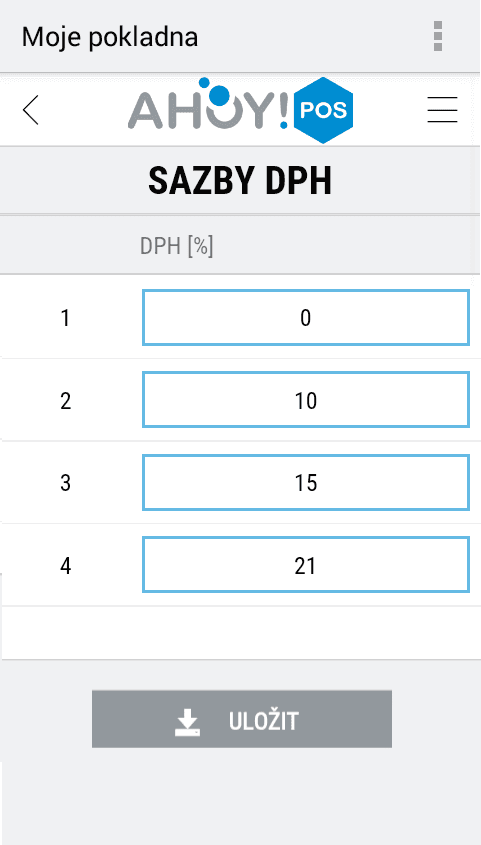This screenshot has width=481, height=845.
Task: Focus the rate 1 field showing 0
Action: point(306,318)
